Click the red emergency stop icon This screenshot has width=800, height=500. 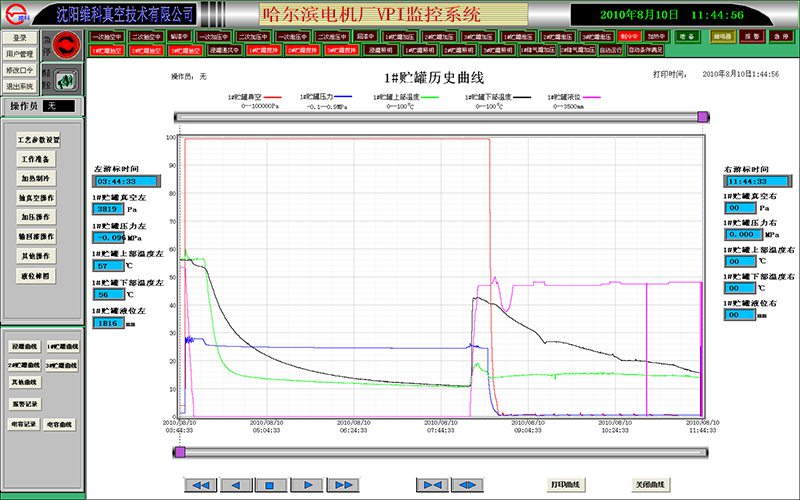coord(66,44)
